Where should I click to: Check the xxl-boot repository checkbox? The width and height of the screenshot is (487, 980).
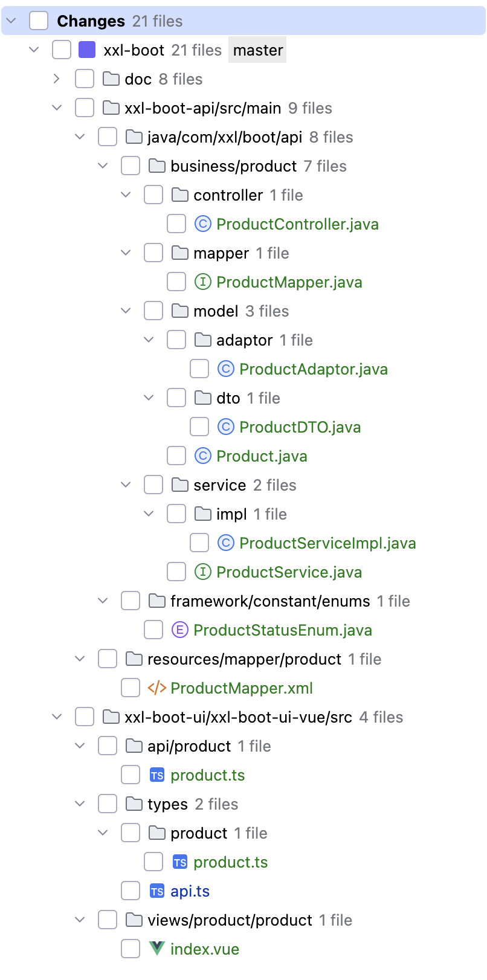coord(62,50)
